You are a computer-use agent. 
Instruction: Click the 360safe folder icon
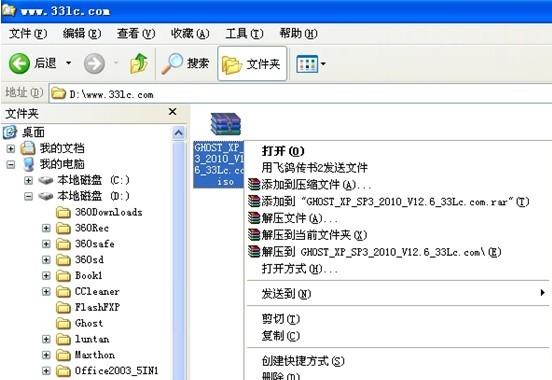63,244
